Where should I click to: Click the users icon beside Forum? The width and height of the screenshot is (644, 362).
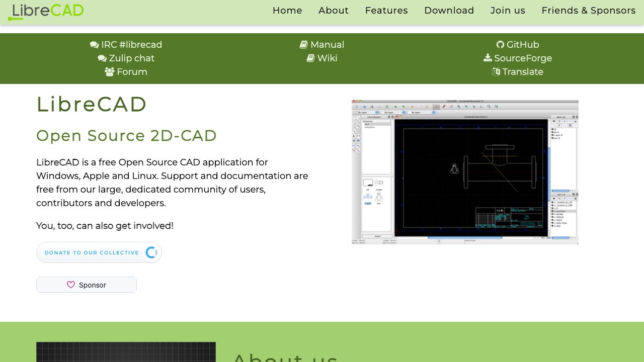click(x=109, y=72)
